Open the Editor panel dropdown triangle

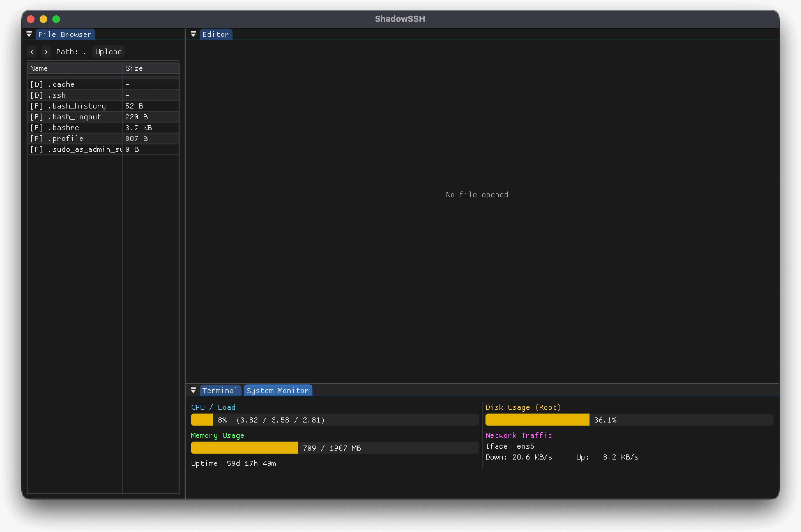(193, 34)
